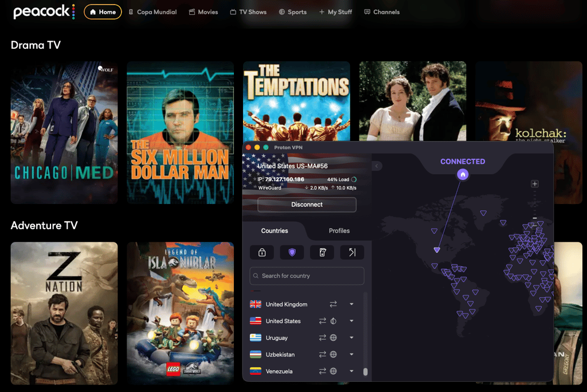Click the United States US-MA#56 server name
587x392 pixels.
[x=292, y=166]
